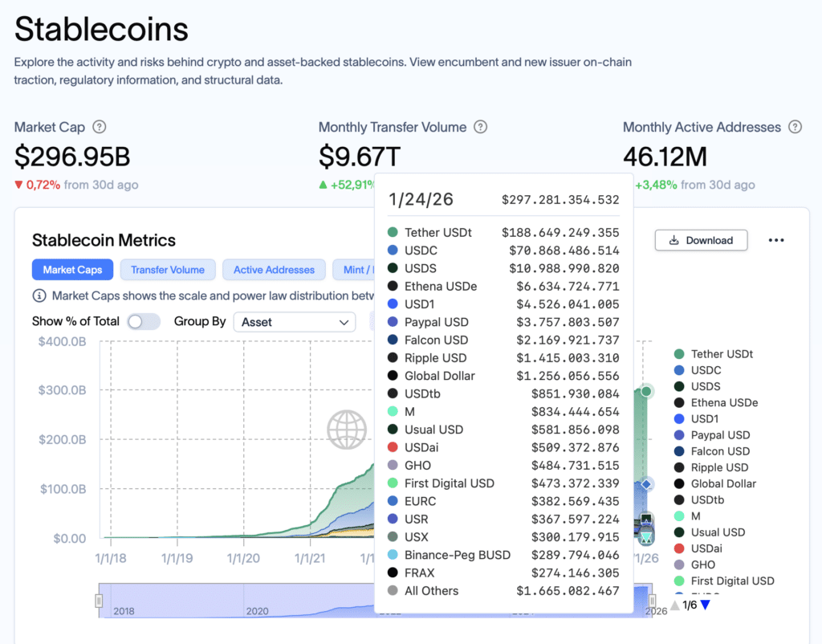Toggle Ethena USDe series in the legend
The height and width of the screenshot is (644, 822).
[716, 403]
